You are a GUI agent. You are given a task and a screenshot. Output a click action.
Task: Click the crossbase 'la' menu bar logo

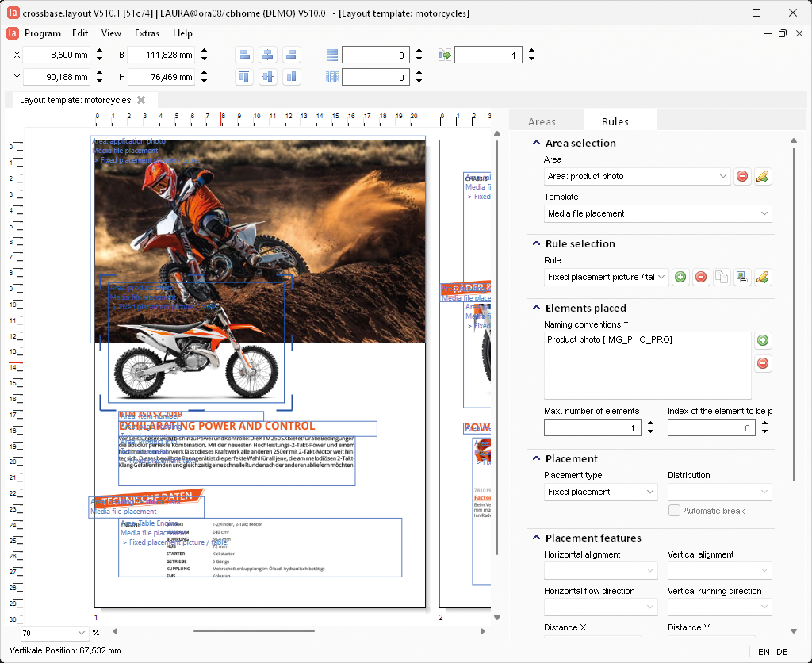click(13, 33)
